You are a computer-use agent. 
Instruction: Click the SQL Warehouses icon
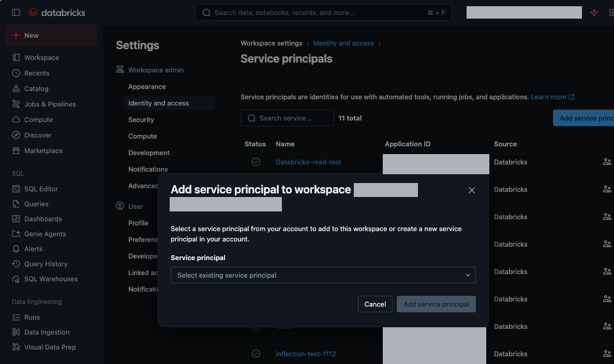pyautogui.click(x=16, y=279)
